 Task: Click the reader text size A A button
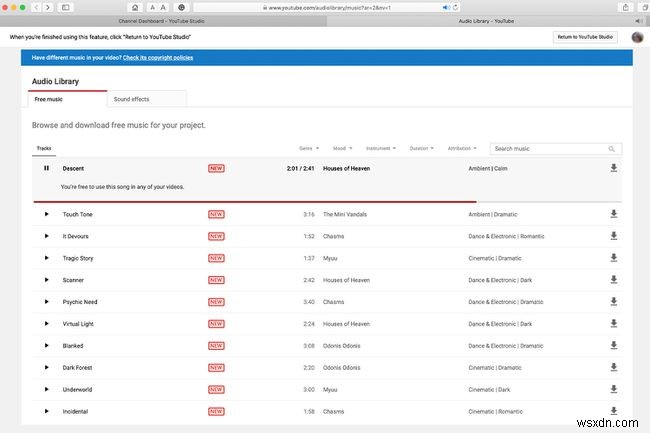[158, 7]
